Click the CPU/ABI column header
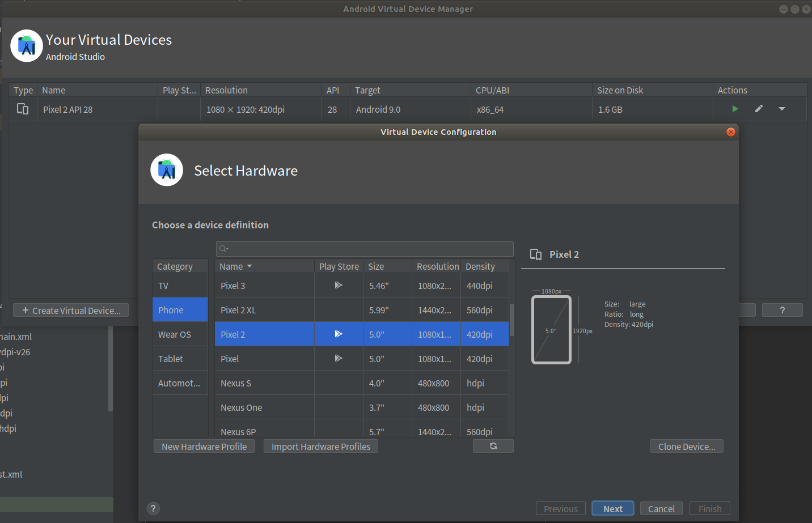 tap(531, 90)
